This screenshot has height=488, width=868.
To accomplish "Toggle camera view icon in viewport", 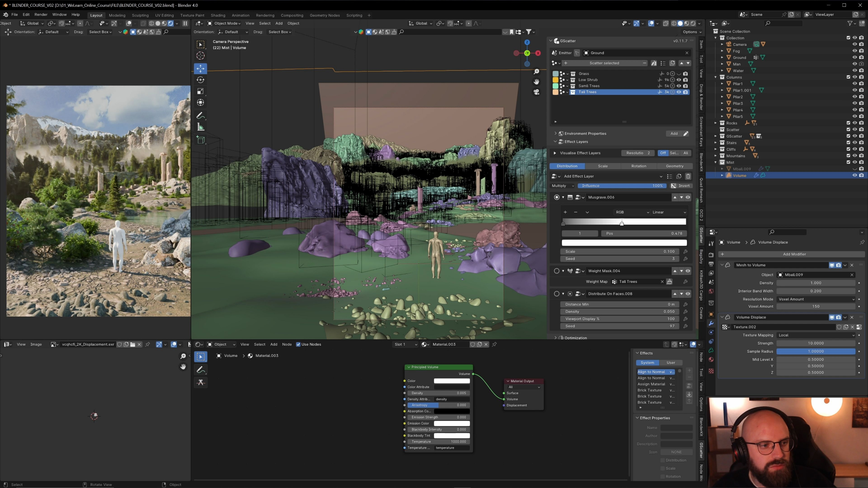I will click(x=536, y=92).
